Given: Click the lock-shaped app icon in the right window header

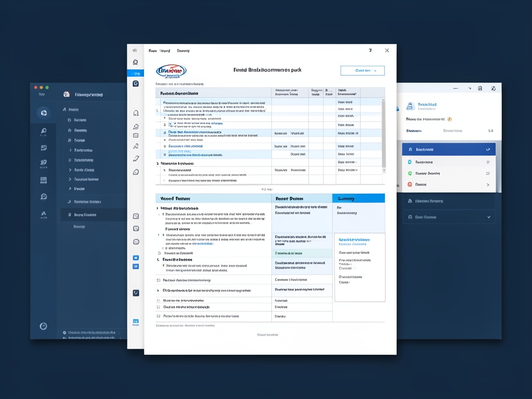Looking at the screenshot, I should 410,106.
